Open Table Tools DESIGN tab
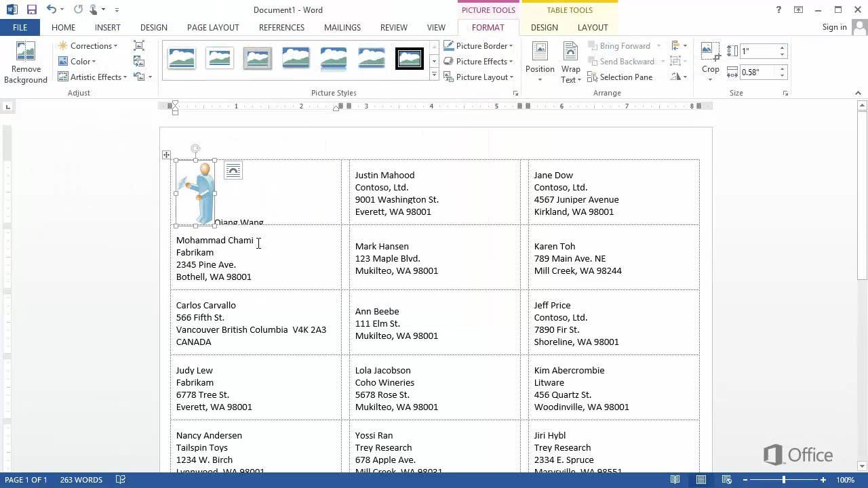 545,27
